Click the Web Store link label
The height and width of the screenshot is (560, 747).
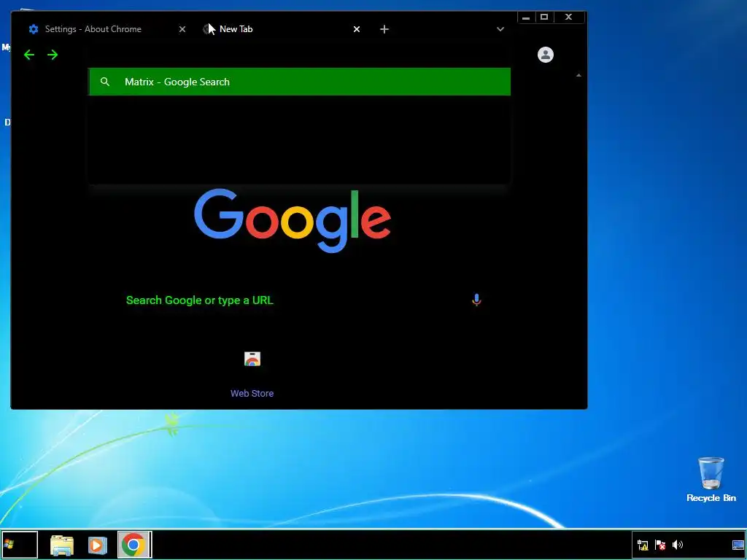(252, 393)
